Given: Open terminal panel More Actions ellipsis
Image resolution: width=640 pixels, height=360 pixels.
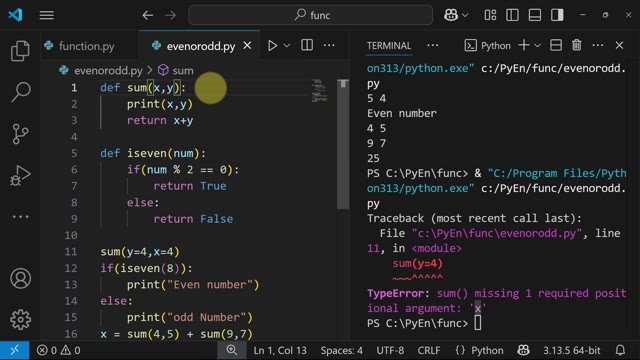Looking at the screenshot, I should (x=598, y=45).
